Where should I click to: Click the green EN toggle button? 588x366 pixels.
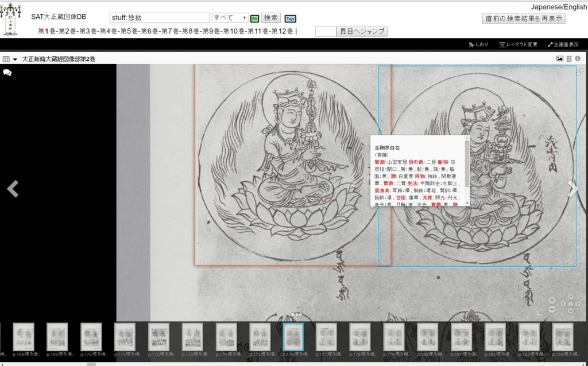coord(254,18)
